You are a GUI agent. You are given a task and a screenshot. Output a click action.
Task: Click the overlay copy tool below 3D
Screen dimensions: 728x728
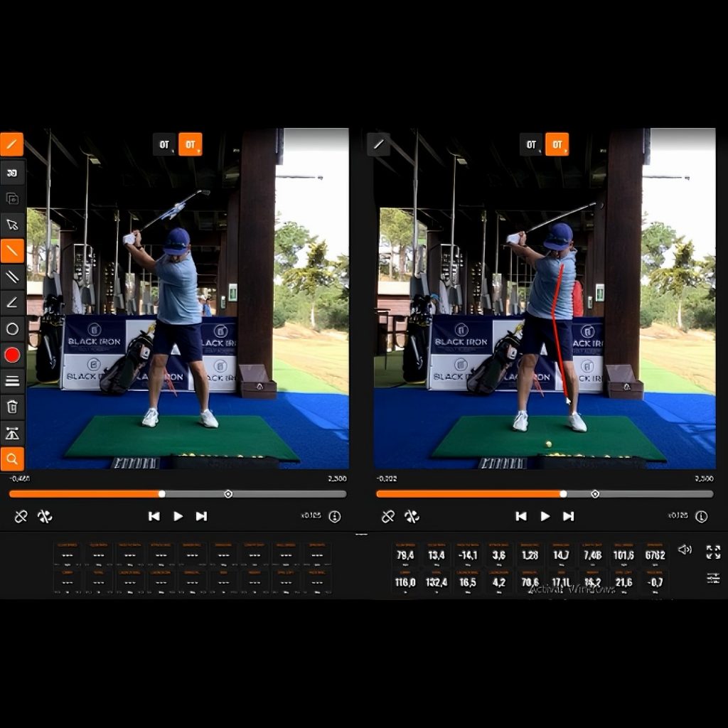[12, 199]
